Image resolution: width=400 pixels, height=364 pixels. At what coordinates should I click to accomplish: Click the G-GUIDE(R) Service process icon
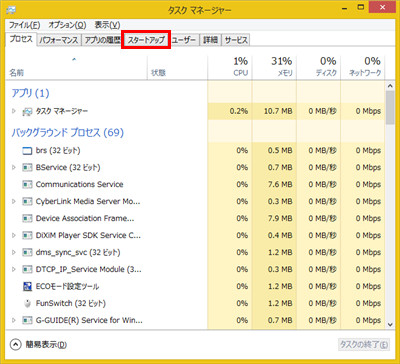27,320
